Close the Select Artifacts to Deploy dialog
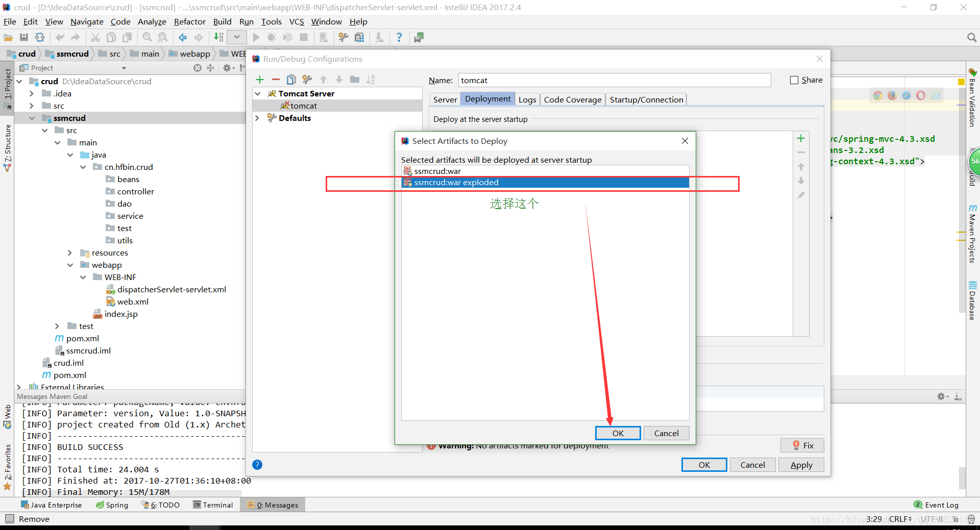 685,141
